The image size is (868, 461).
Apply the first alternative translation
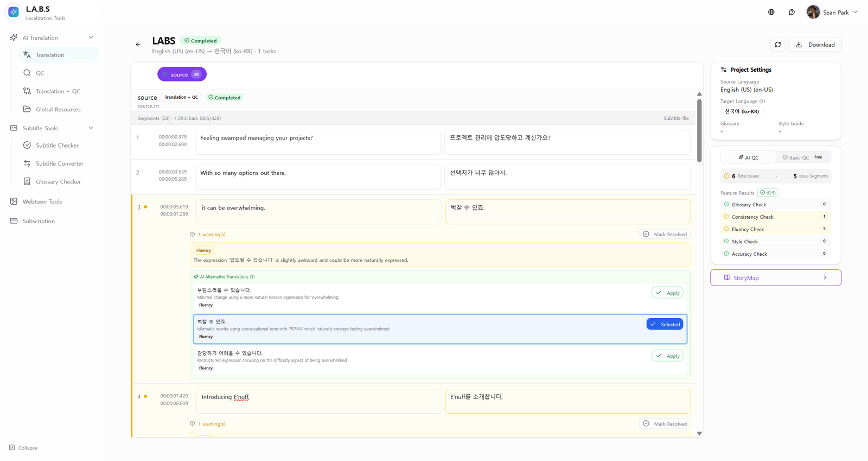point(667,293)
